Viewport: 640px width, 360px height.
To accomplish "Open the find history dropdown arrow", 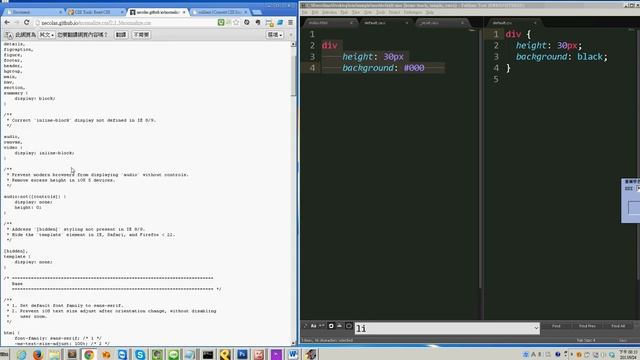I will coord(536,328).
